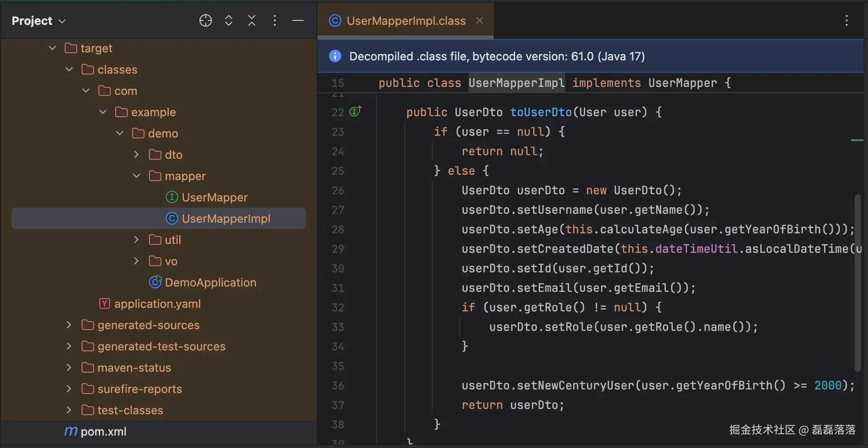Hide the Project tool window with minimize icon
The width and height of the screenshot is (868, 448).
[x=298, y=20]
